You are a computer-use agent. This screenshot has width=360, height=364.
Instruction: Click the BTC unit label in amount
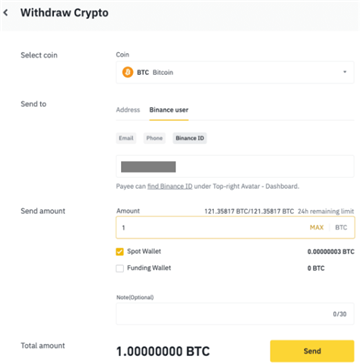(x=341, y=228)
